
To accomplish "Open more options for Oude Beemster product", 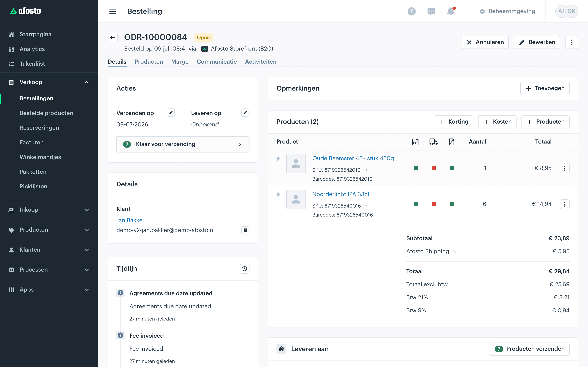I will pos(564,168).
